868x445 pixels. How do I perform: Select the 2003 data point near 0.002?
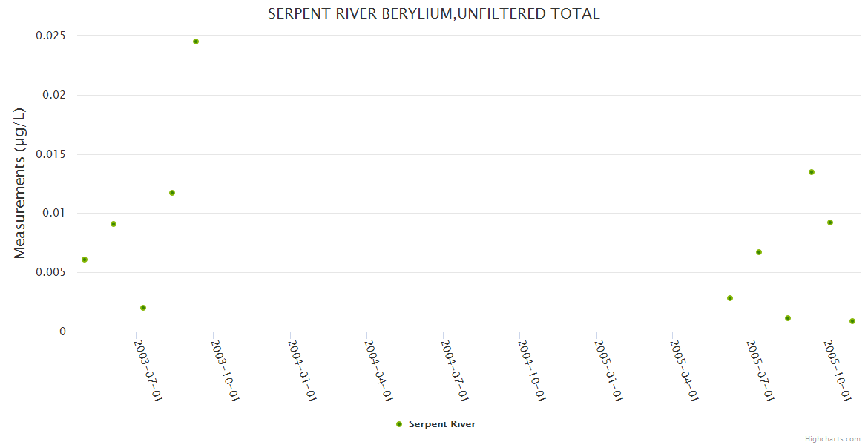143,308
